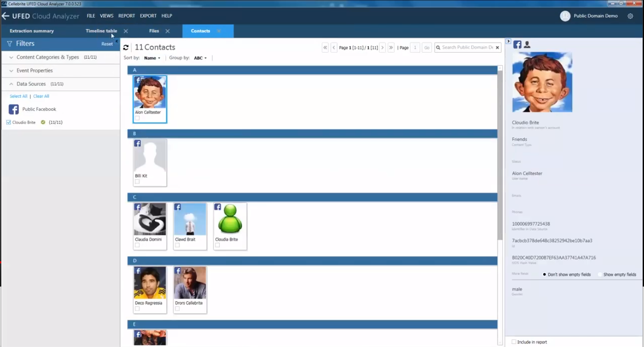Screen dimensions: 644x347
Task: Click the Public Domain Demo user avatar
Action: pos(565,16)
